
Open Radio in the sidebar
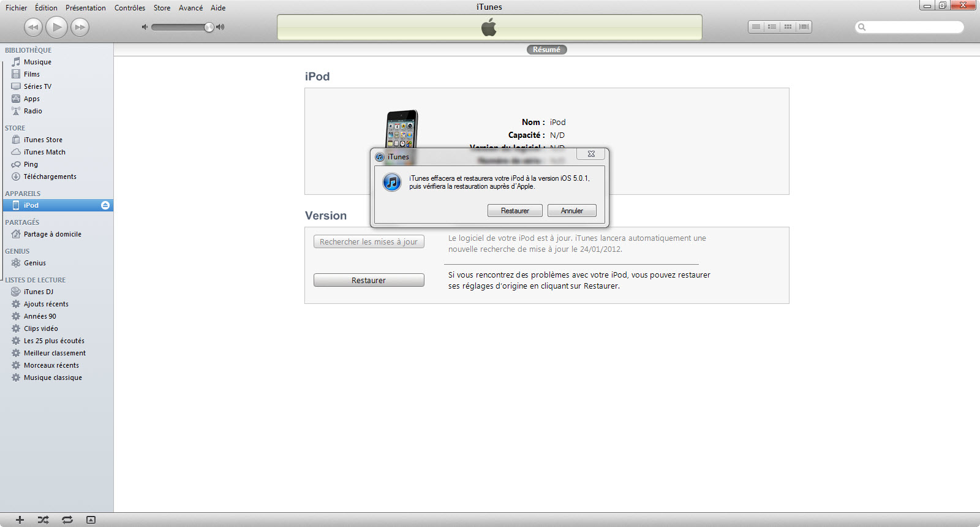[32, 111]
